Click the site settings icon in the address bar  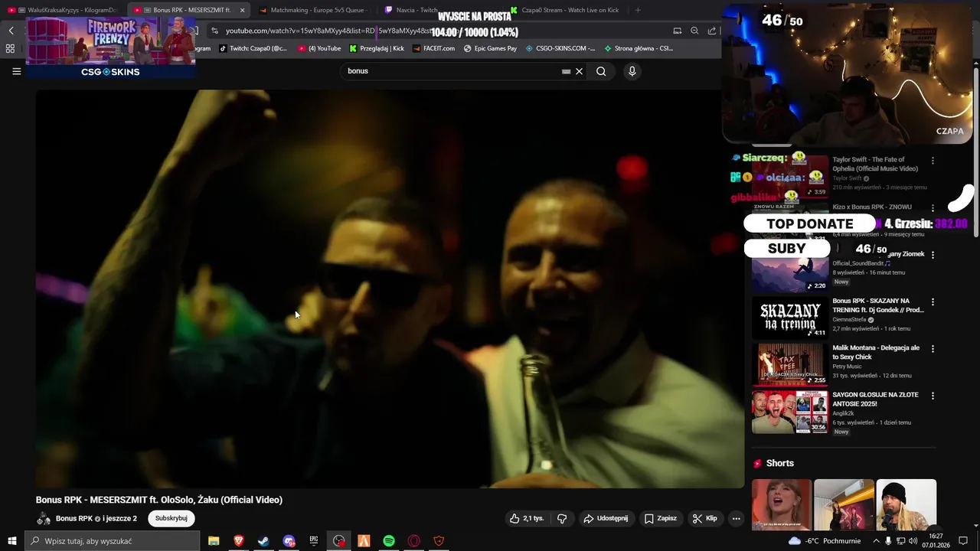214,31
